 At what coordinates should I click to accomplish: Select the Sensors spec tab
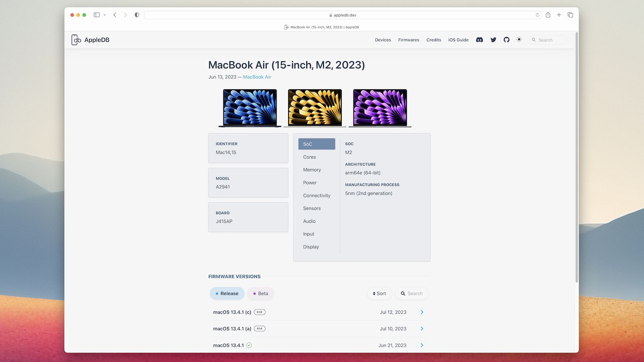tap(317, 208)
